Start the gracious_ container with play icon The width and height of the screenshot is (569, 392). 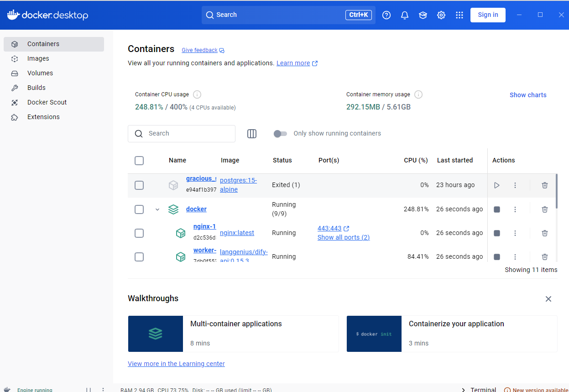(497, 185)
